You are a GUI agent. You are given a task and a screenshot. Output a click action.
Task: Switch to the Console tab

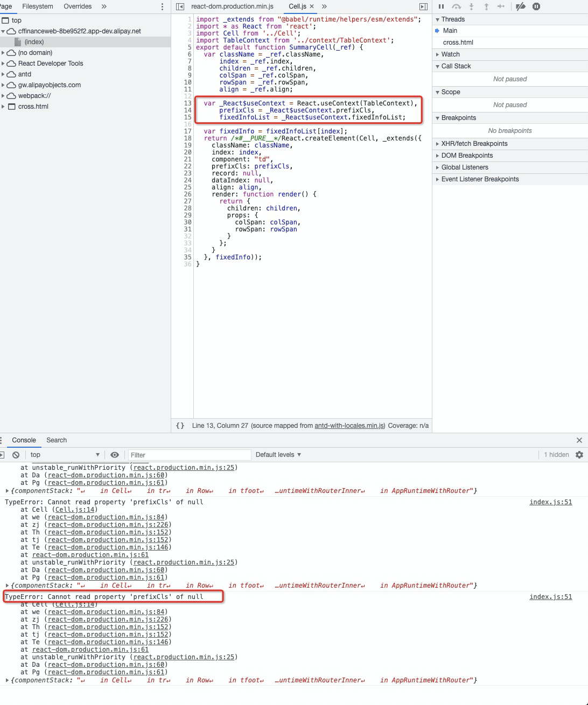pos(24,440)
